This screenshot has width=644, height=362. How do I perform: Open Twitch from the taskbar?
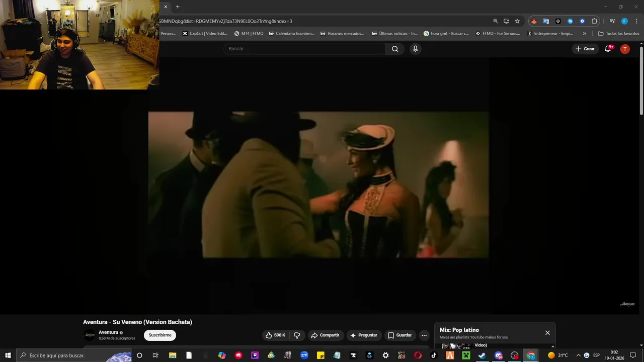(255, 355)
